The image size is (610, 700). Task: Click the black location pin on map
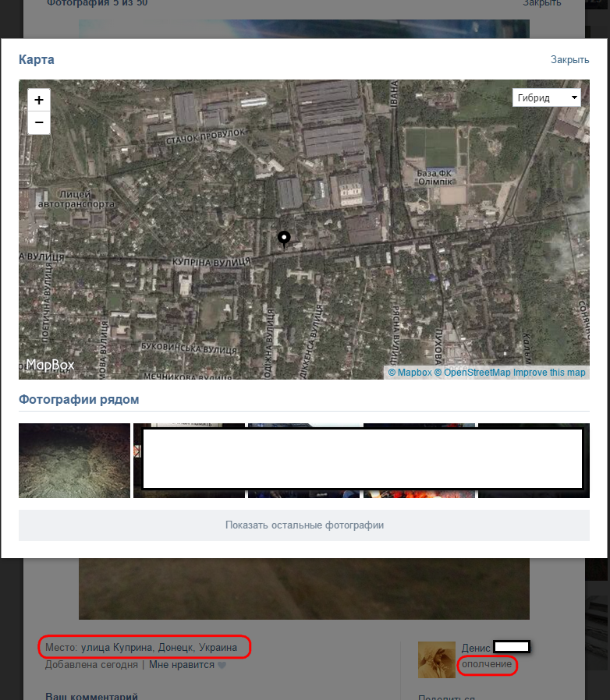tap(284, 240)
